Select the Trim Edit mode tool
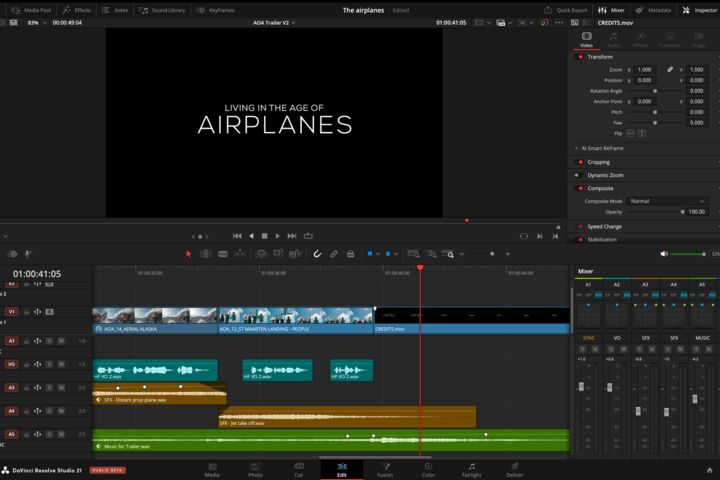Viewport: 720px width, 480px height. coord(205,254)
